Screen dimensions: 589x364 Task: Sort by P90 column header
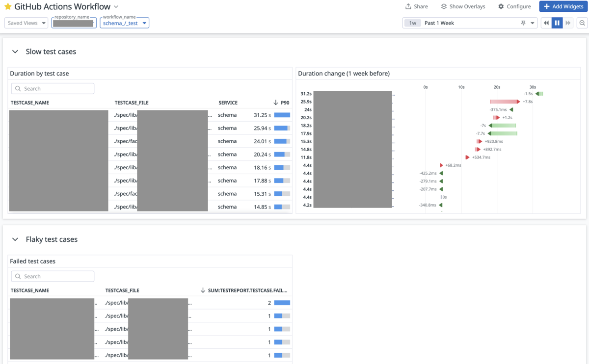point(281,103)
